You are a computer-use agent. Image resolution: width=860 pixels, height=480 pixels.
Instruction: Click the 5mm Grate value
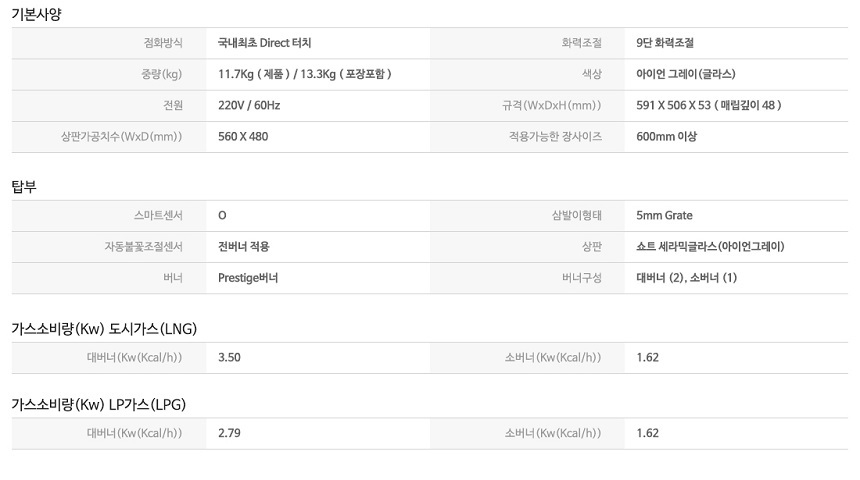click(x=664, y=216)
